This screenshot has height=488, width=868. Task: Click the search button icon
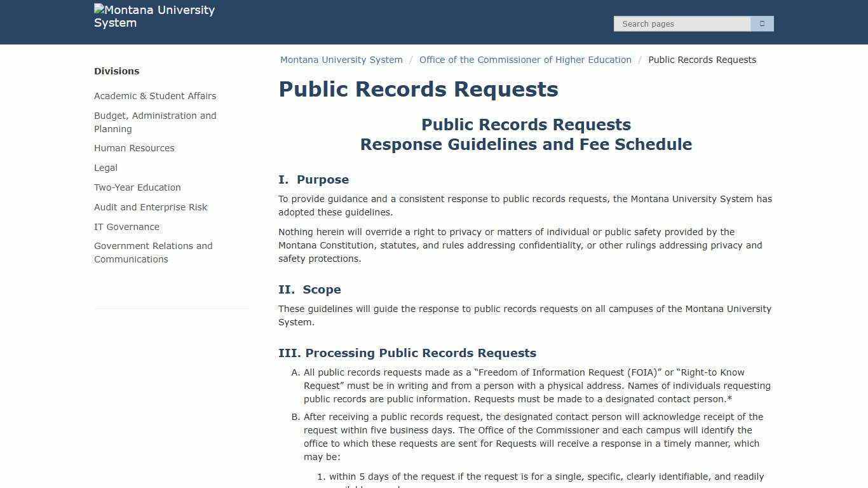(761, 24)
